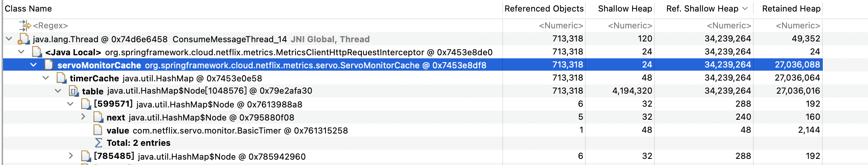
Task: Click the Referenced Objects column header
Action: [544, 9]
